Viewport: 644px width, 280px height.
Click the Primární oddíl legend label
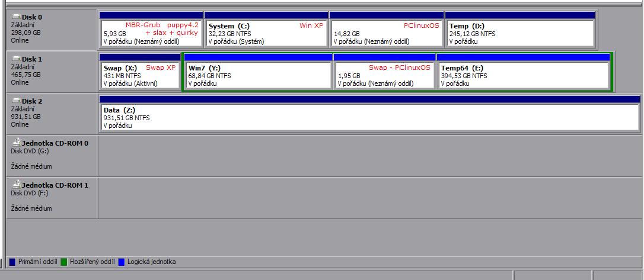37,262
